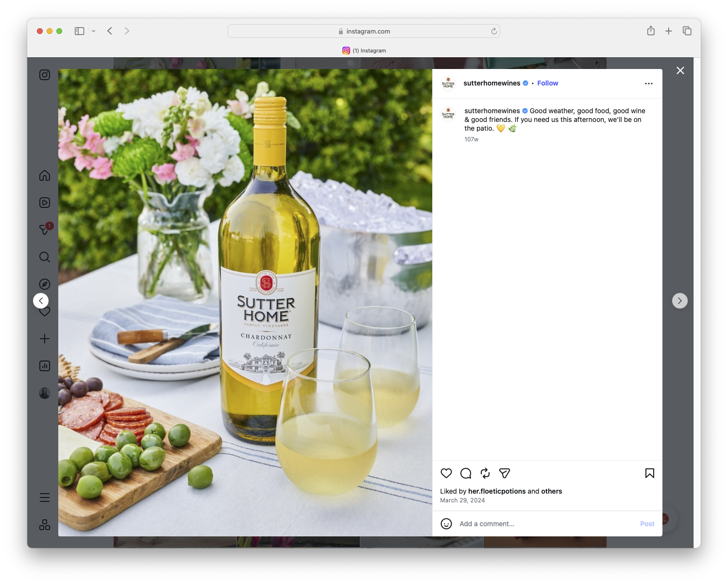Go back using the left carousel arrow

41,300
